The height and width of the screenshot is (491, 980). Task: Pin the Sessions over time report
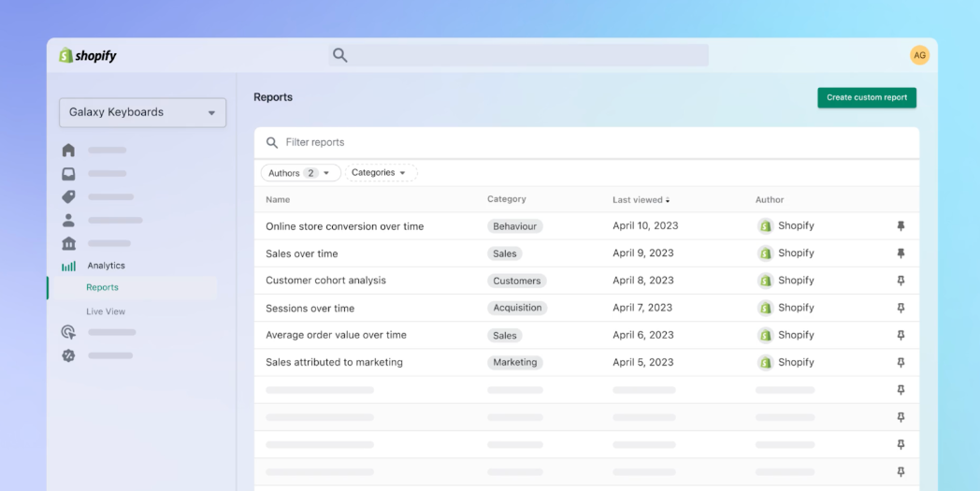tap(901, 308)
